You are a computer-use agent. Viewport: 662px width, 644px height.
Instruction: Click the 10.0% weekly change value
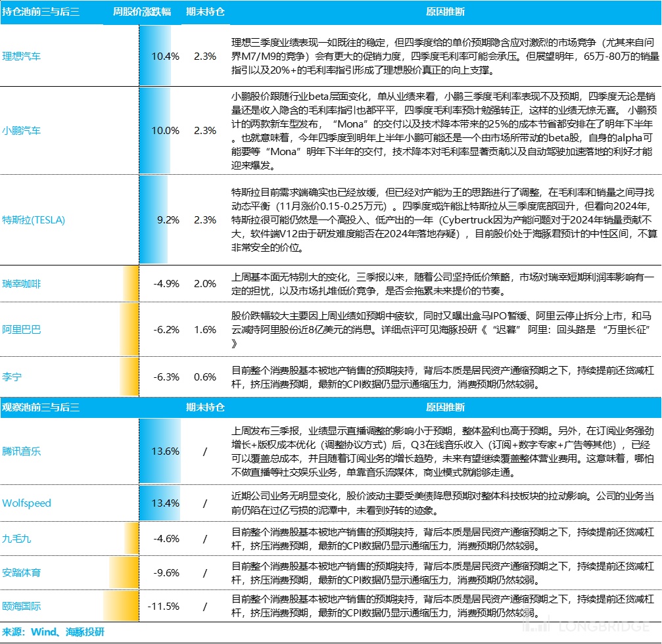pos(165,130)
